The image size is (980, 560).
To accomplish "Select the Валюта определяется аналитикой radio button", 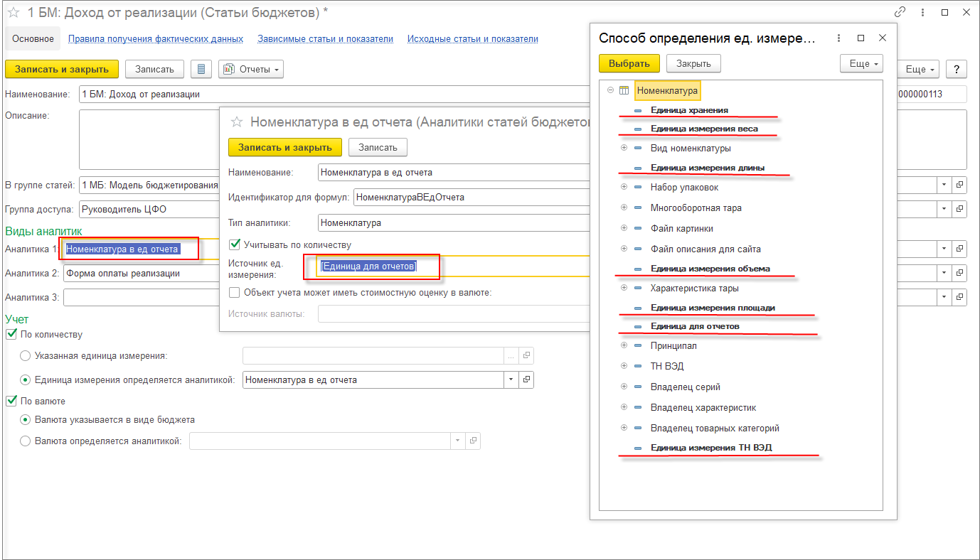I will (x=26, y=441).
